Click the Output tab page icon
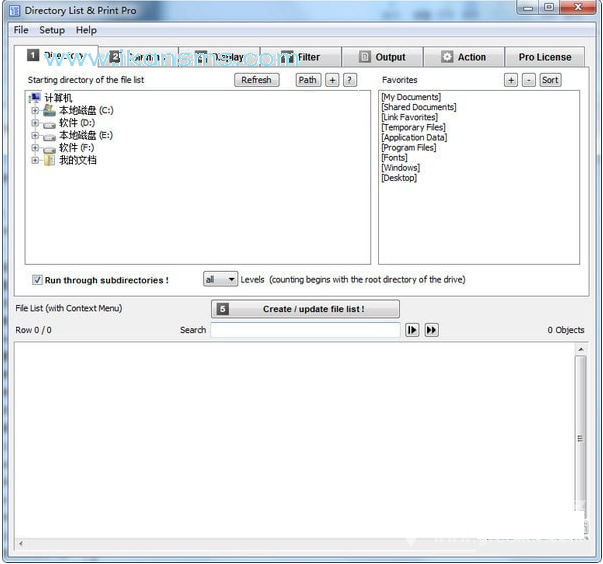The height and width of the screenshot is (564, 603). [x=364, y=57]
